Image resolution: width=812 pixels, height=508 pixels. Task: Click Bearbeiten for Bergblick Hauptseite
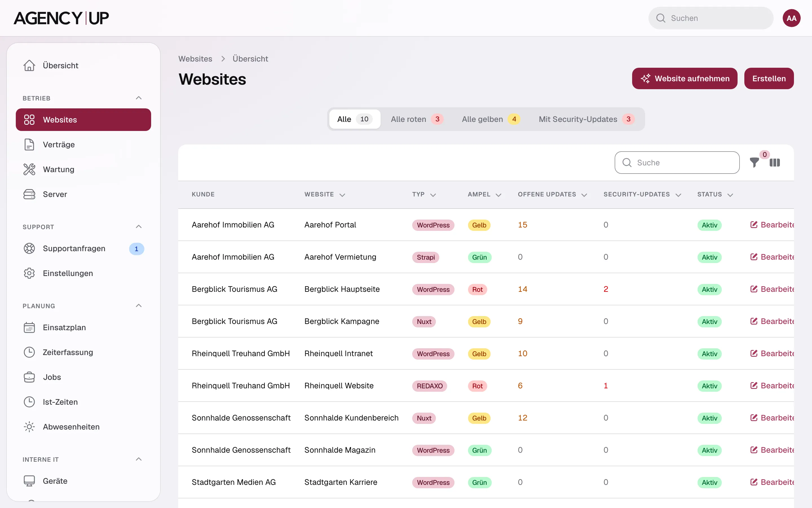point(772,289)
